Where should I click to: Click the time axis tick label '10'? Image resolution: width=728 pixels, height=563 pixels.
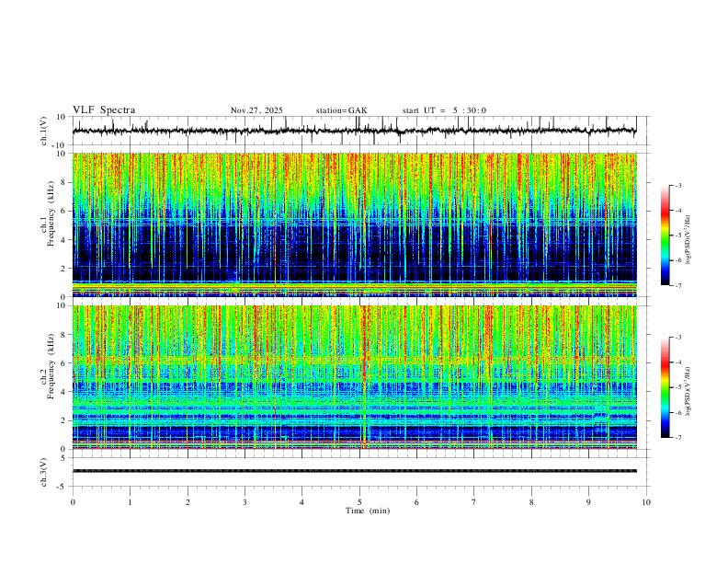coord(646,502)
